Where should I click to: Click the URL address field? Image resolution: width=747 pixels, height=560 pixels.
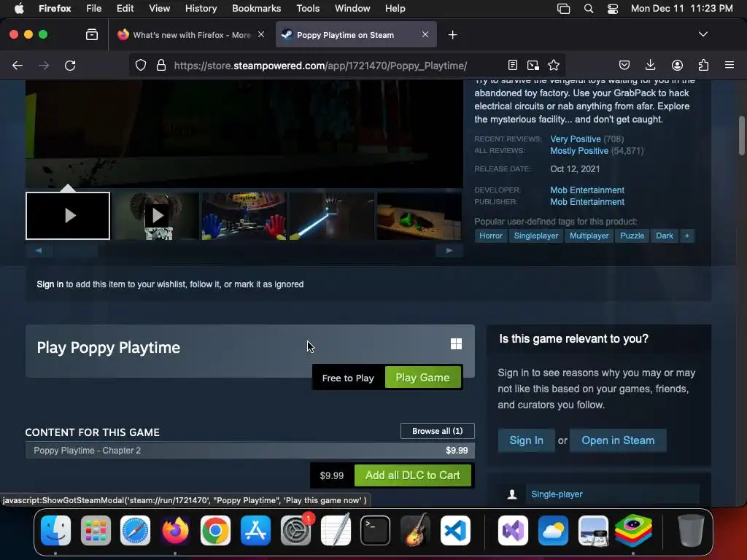320,65
